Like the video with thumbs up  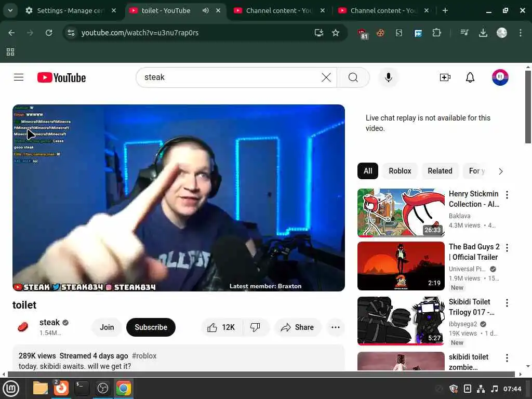221,327
